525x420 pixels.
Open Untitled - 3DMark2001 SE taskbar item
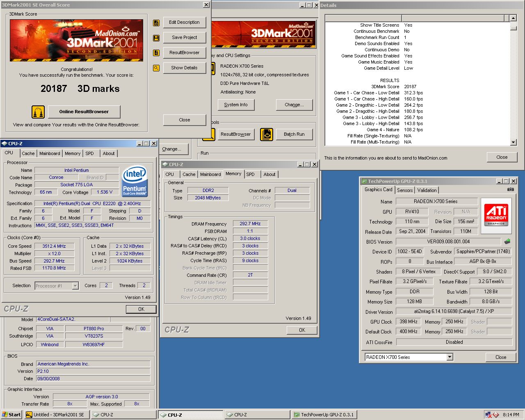[x=57, y=415]
